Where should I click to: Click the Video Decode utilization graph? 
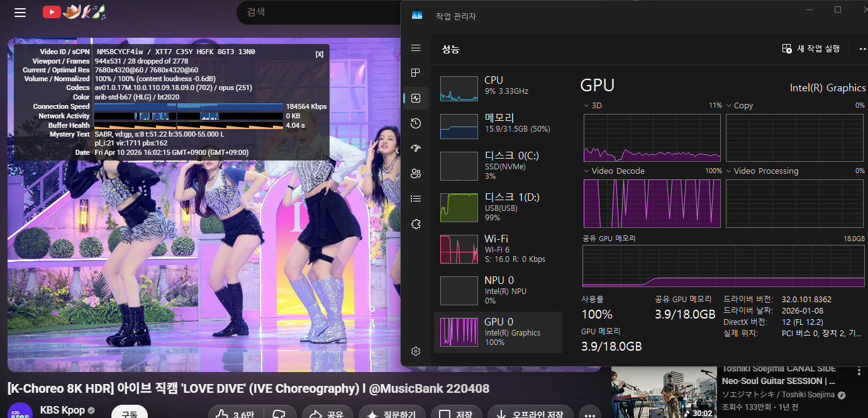pyautogui.click(x=652, y=203)
